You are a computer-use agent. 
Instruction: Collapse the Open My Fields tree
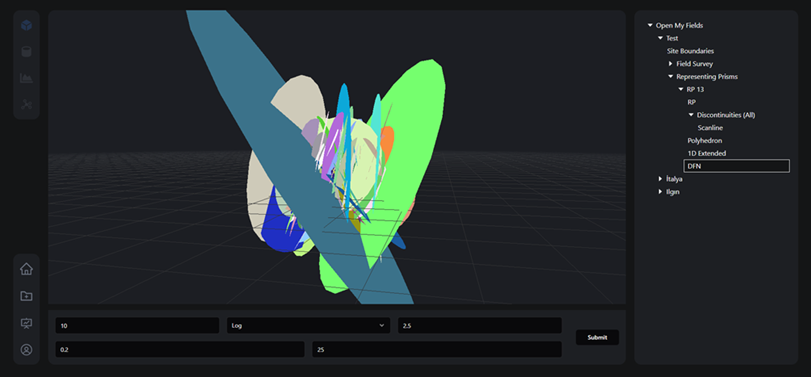[650, 25]
